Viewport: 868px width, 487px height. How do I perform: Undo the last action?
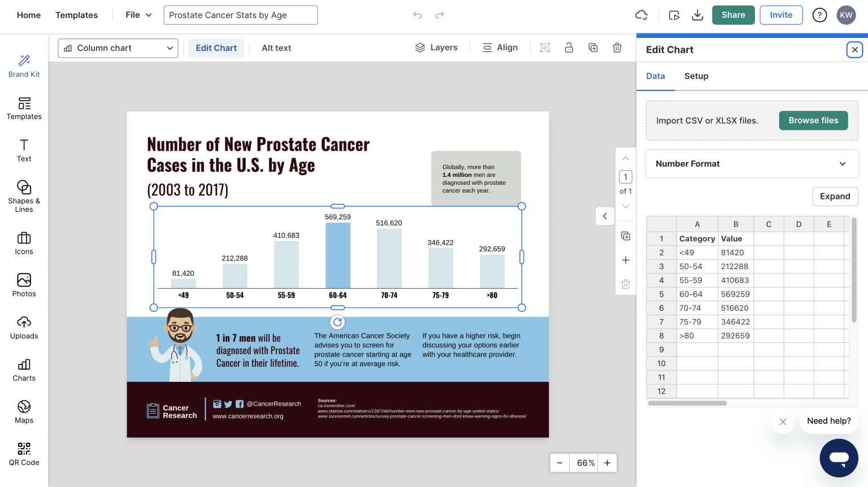(x=418, y=15)
